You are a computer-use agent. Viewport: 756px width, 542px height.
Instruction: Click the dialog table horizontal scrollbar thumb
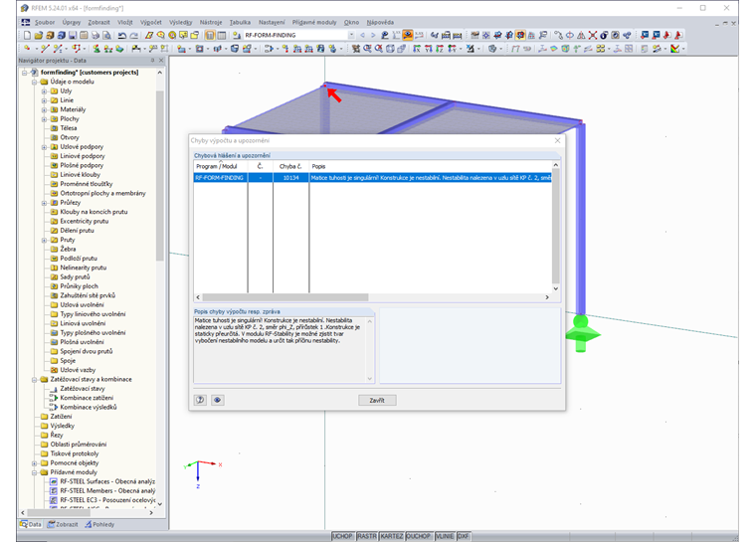point(284,297)
